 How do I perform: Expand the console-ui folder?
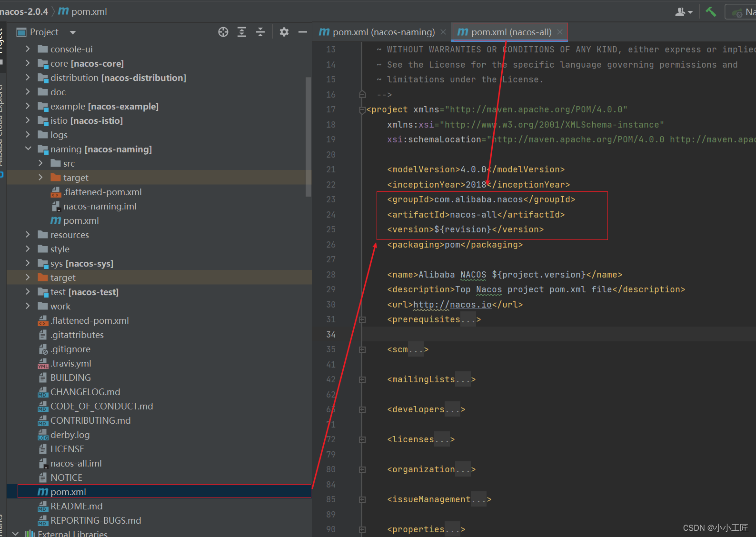tap(28, 49)
